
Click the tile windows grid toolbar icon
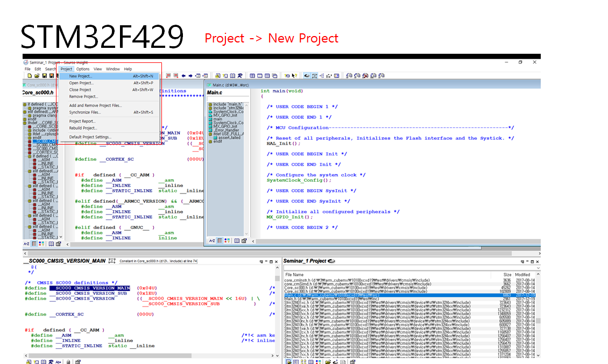coord(252,76)
